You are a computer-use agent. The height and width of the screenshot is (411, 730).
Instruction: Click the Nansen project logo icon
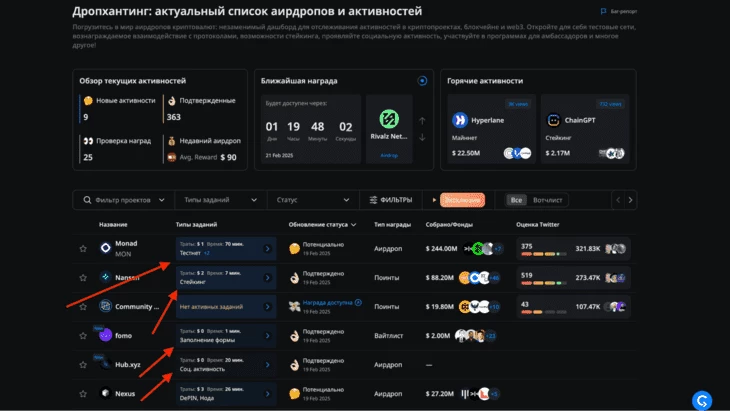[106, 277]
